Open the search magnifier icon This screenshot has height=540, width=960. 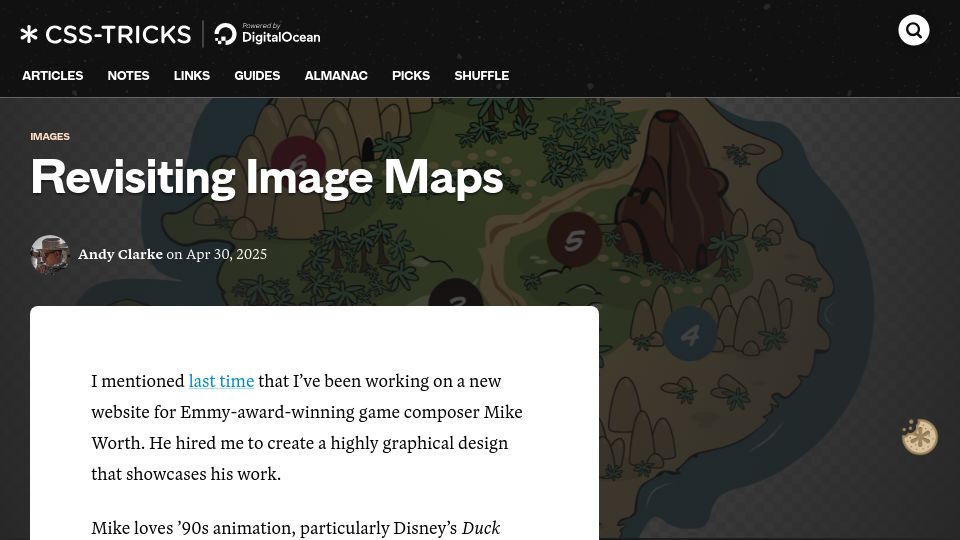(913, 30)
